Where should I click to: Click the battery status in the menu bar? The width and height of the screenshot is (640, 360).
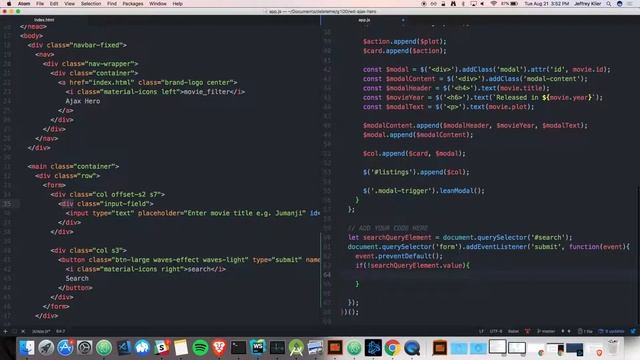tap(510, 4)
